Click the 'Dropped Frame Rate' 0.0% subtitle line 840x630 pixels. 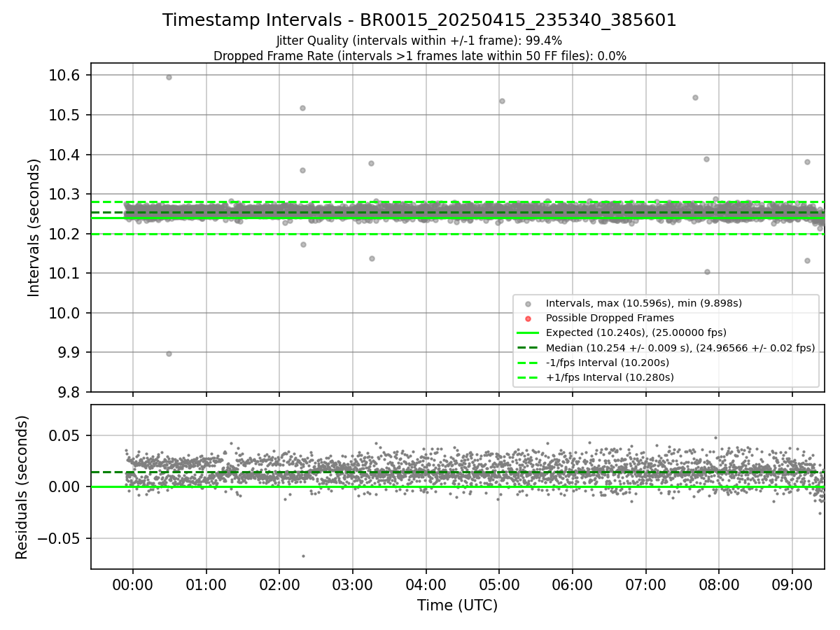(x=419, y=55)
